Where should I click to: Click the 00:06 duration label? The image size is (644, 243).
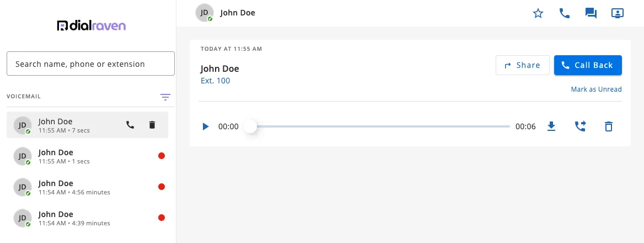pyautogui.click(x=525, y=126)
